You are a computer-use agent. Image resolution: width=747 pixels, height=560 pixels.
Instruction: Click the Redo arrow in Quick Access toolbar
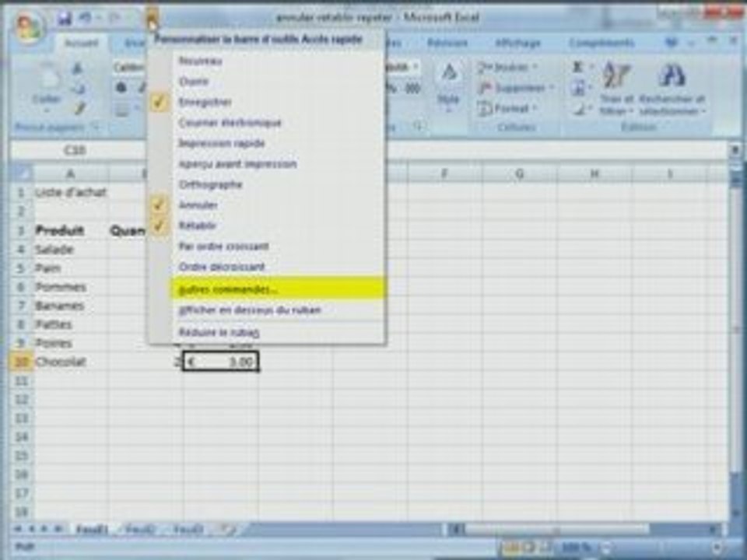[115, 18]
